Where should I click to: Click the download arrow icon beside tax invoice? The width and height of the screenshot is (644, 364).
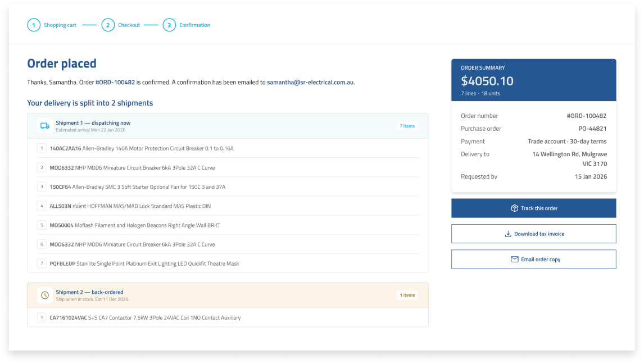pos(508,234)
